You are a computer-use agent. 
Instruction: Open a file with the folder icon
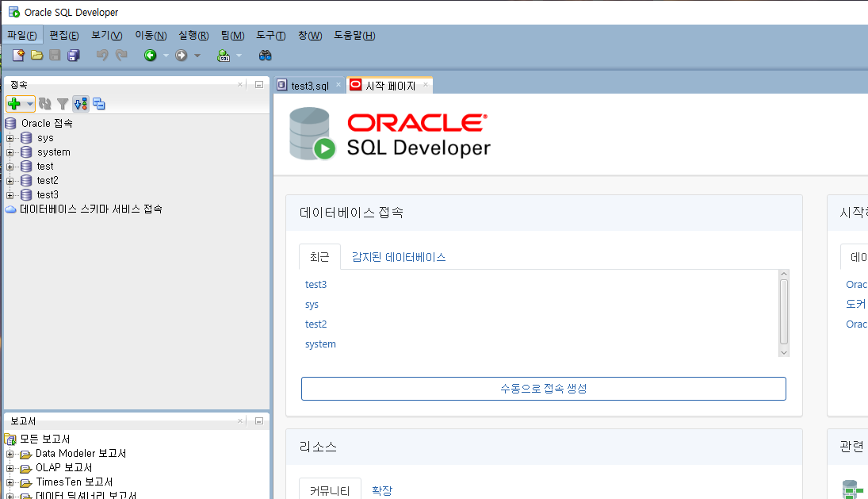pos(37,55)
